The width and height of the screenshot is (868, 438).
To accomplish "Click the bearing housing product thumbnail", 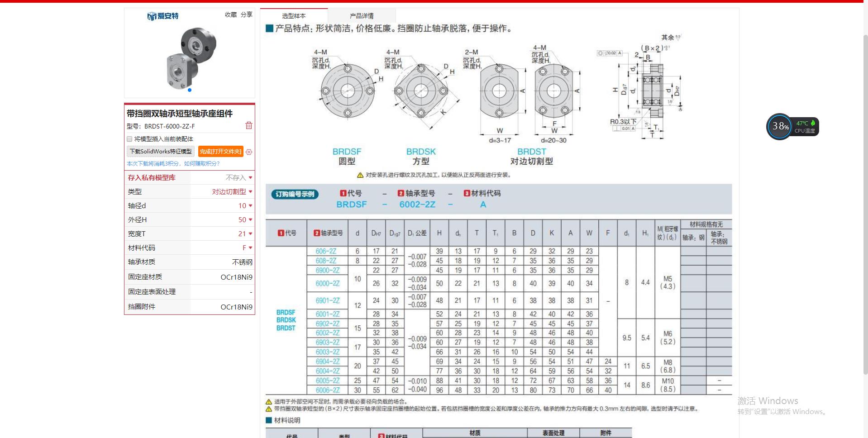I will 191,57.
